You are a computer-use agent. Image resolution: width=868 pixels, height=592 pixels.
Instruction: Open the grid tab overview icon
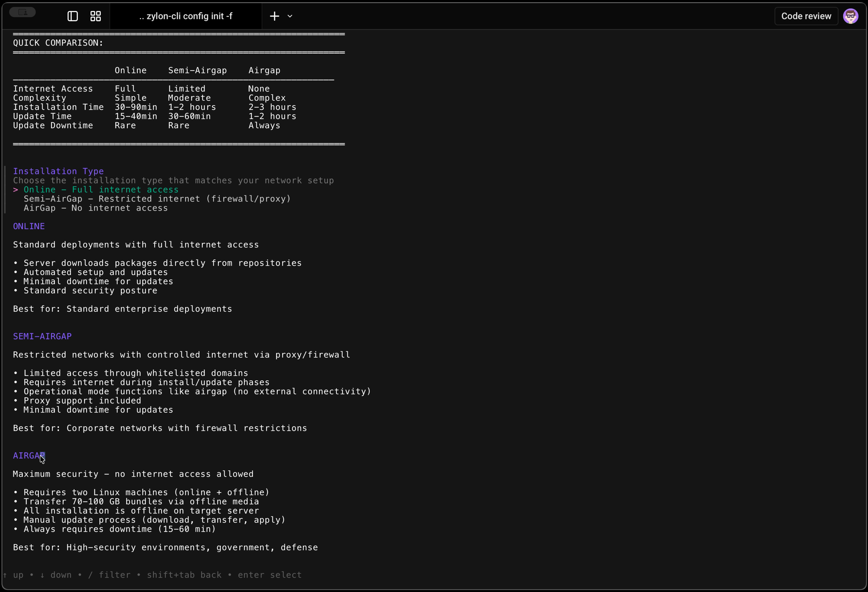pos(96,16)
